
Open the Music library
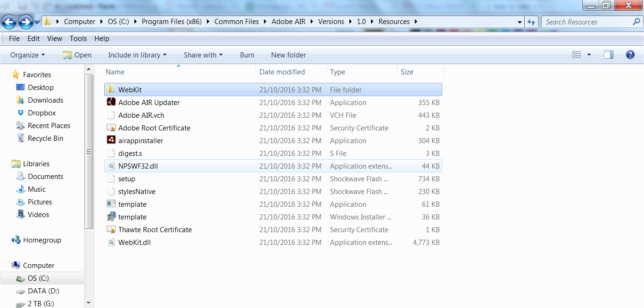tap(37, 189)
